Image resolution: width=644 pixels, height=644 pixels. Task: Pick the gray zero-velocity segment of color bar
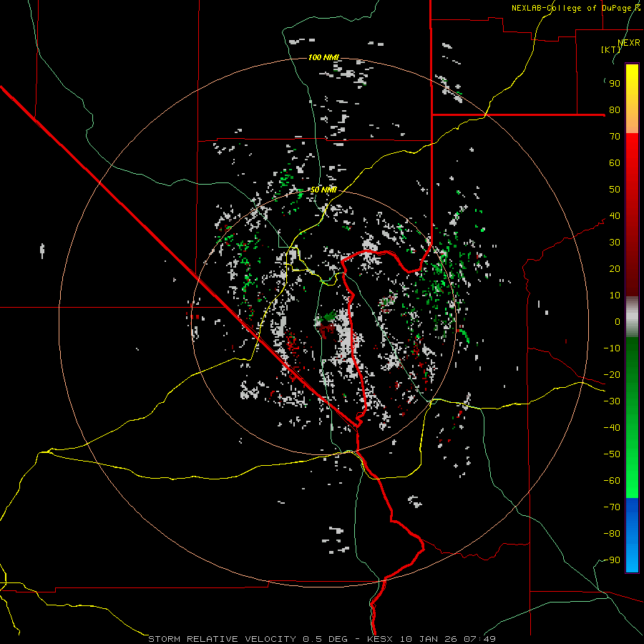tap(632, 317)
